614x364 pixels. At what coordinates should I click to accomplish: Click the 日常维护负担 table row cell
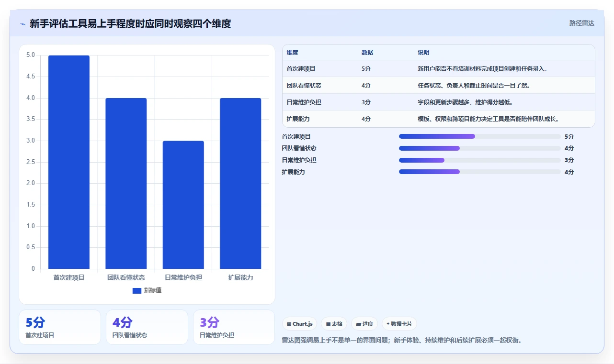point(304,102)
